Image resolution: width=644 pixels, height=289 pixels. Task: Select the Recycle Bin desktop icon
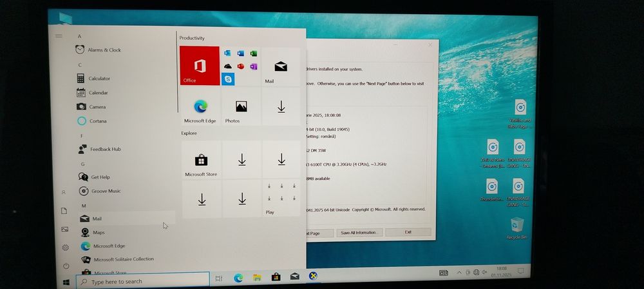pos(516,228)
